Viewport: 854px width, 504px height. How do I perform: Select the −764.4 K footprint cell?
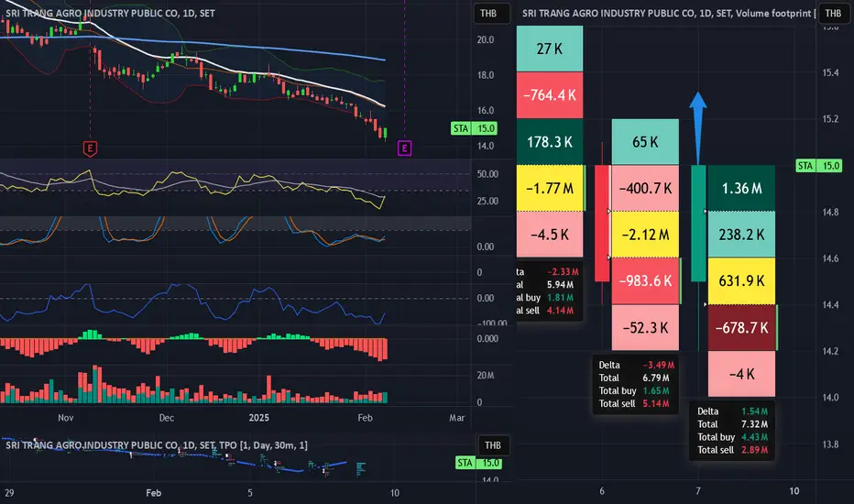pos(550,94)
